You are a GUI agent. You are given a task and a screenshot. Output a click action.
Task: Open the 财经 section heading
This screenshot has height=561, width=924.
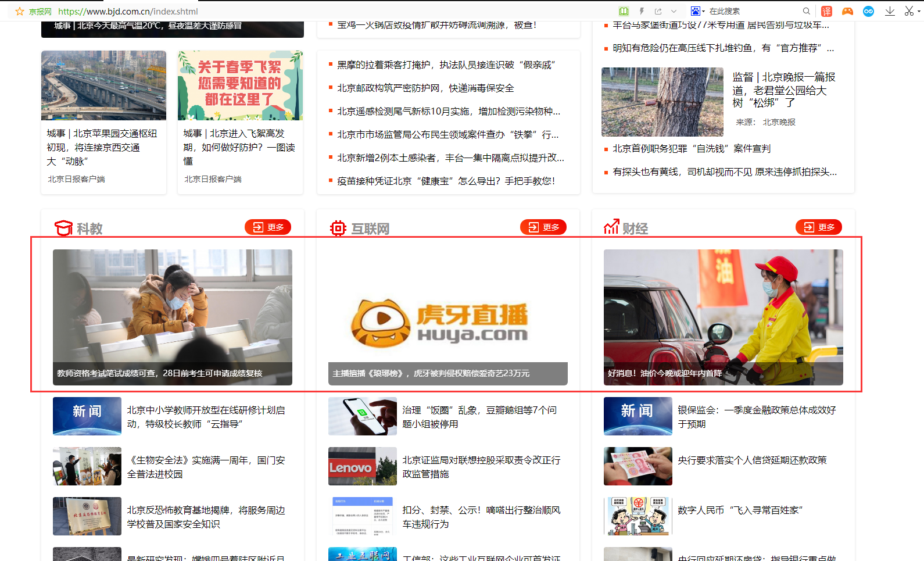[635, 228]
